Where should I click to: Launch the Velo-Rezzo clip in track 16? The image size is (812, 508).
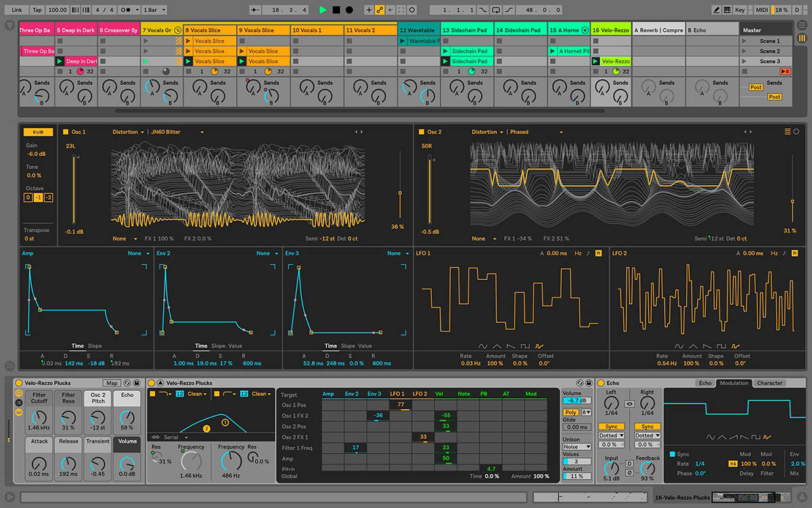pos(596,62)
